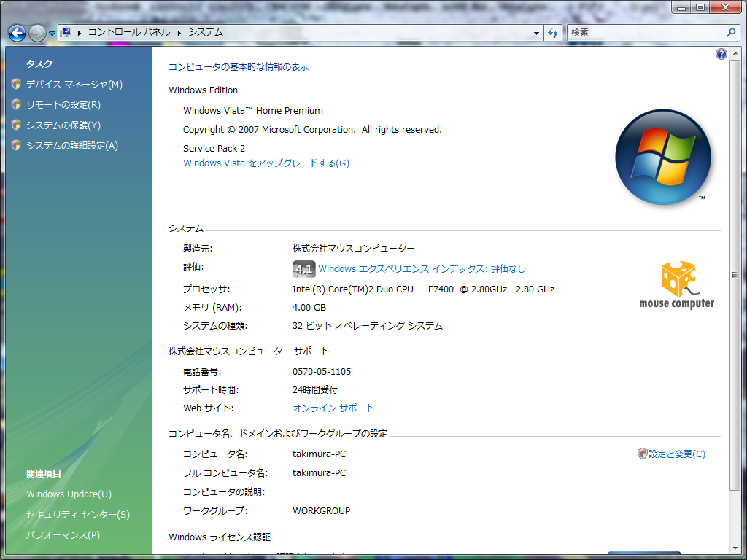Click the greyed forward navigation arrow
The width and height of the screenshot is (747, 560).
coord(37,33)
